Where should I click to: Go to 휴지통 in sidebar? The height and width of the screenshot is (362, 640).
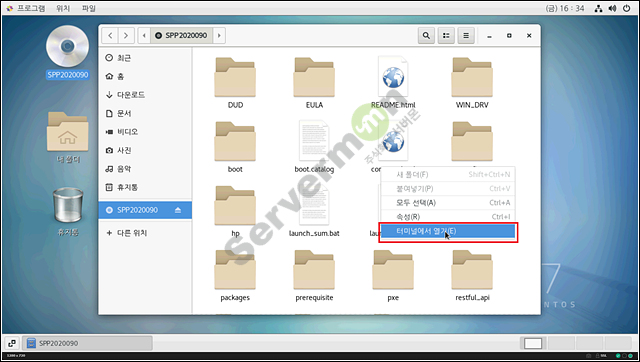(145, 188)
